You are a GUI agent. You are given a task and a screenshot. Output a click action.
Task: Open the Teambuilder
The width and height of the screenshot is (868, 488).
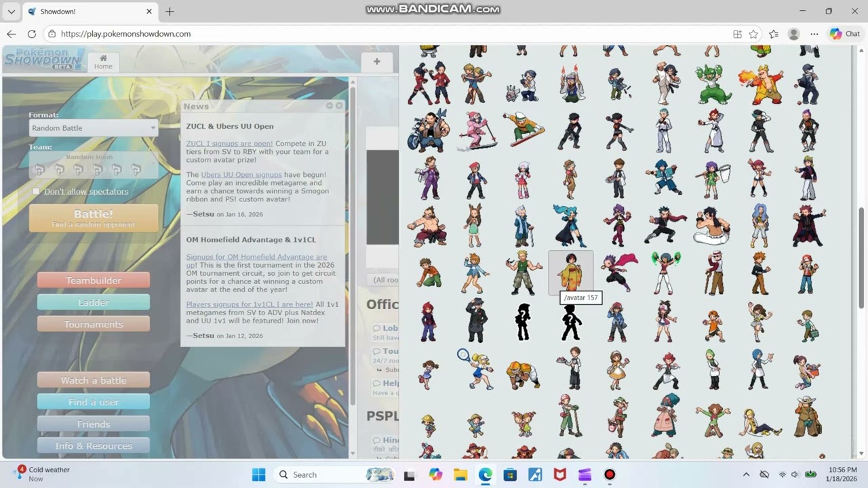(x=94, y=281)
